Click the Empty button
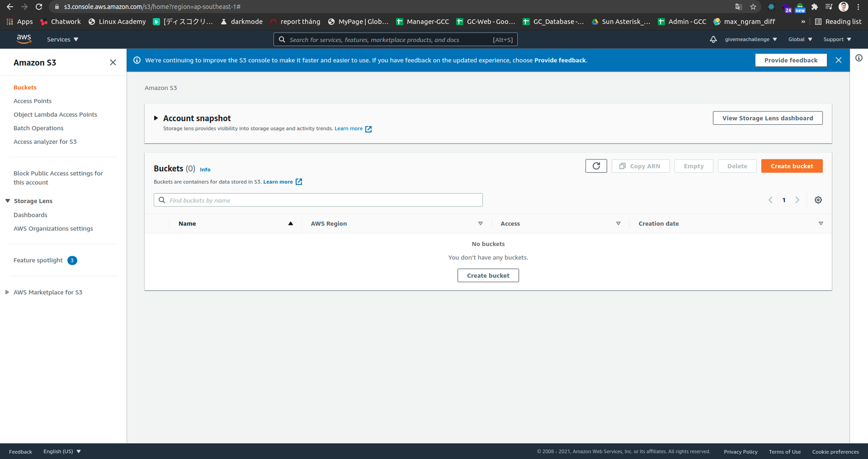 pos(693,166)
